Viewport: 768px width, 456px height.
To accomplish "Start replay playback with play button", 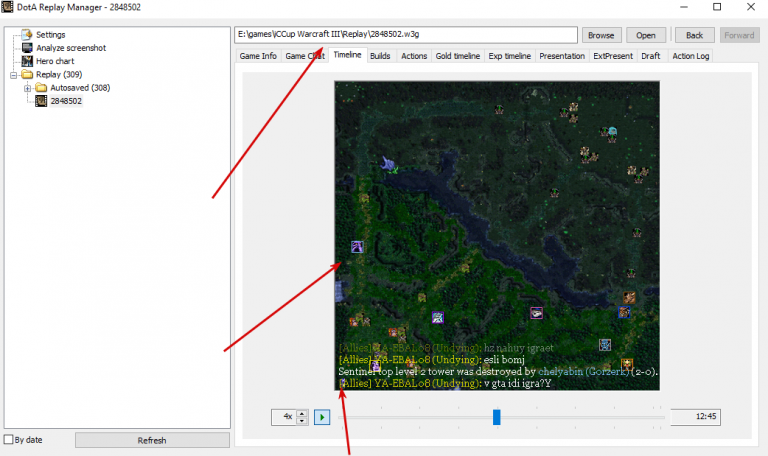I will pyautogui.click(x=322, y=417).
